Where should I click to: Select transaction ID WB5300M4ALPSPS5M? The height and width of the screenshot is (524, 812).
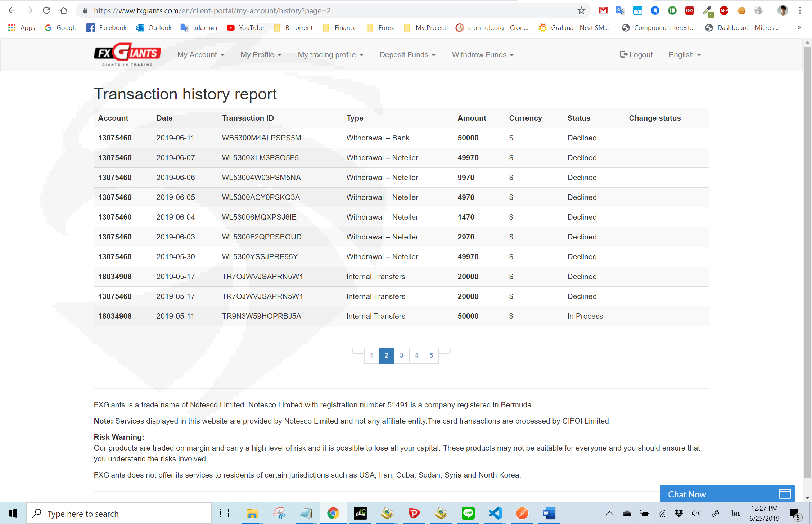pyautogui.click(x=261, y=138)
